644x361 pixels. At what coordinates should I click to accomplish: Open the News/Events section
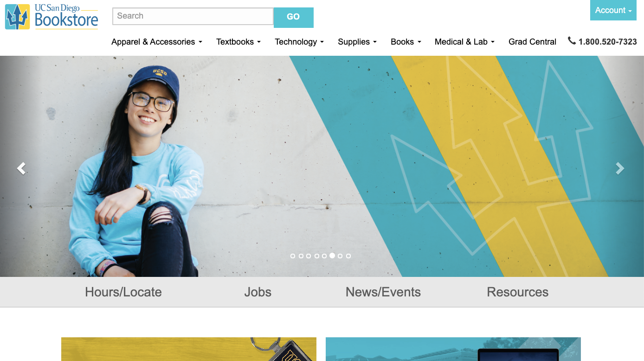(x=383, y=292)
